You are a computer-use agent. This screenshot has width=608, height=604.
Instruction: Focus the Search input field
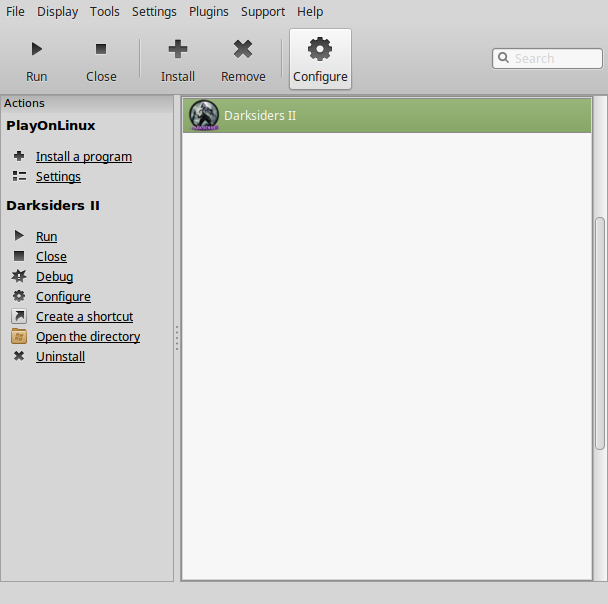tap(547, 58)
